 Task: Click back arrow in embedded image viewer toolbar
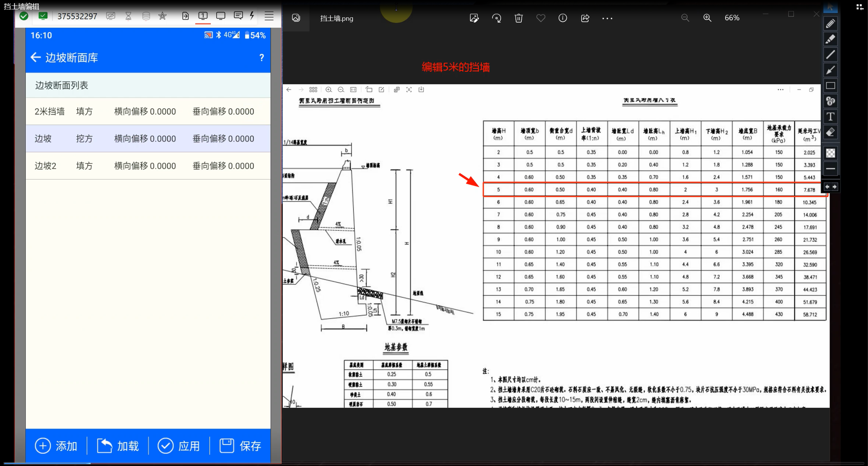tap(289, 90)
